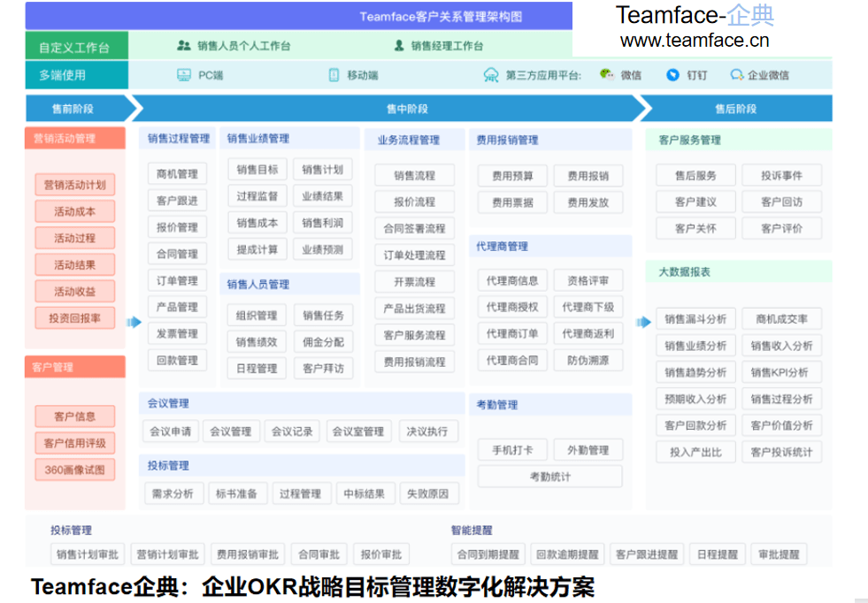Click the 报价管理 box
This screenshot has height=603, width=868.
point(177,227)
